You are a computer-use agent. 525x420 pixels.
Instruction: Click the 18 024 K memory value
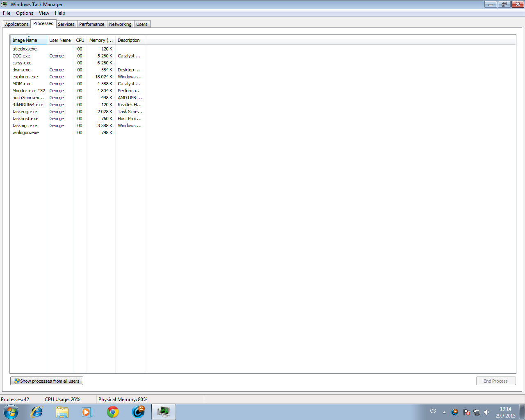(104, 77)
